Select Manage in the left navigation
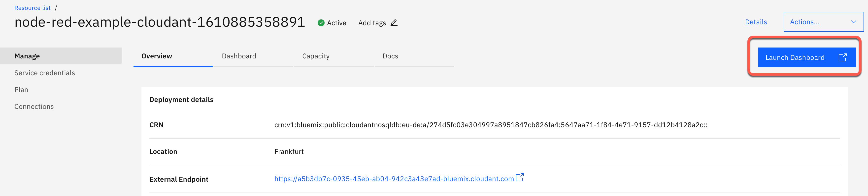 61,56
